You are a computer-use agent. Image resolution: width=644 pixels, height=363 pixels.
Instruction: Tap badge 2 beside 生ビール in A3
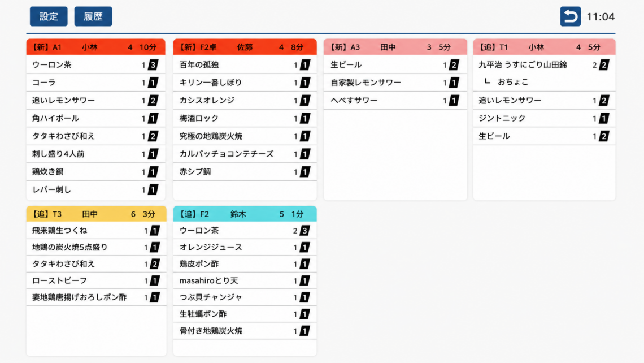pyautogui.click(x=454, y=65)
